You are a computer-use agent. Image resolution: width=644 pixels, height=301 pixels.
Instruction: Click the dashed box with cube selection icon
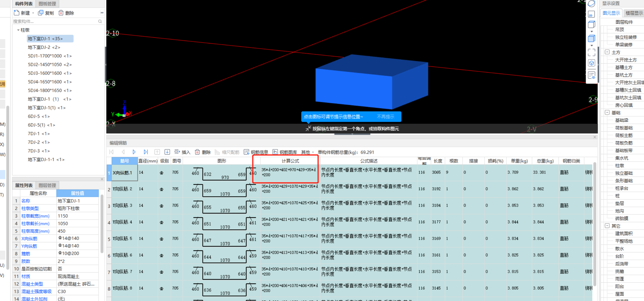(591, 63)
